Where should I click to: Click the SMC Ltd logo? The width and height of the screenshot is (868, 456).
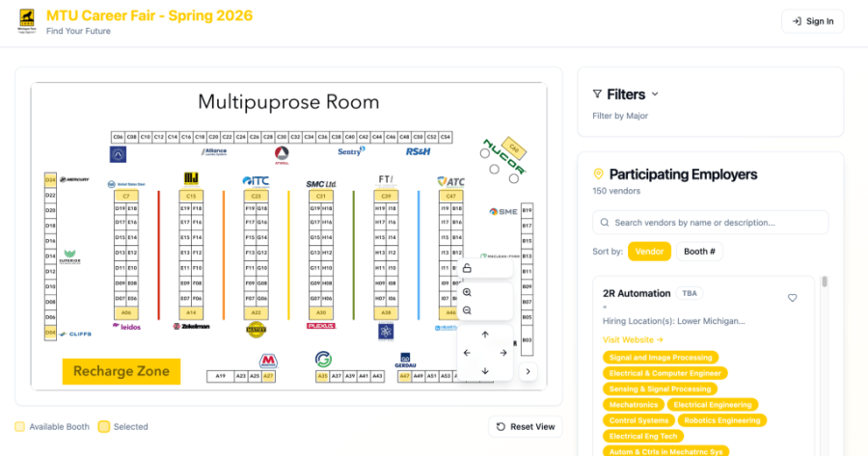(321, 184)
